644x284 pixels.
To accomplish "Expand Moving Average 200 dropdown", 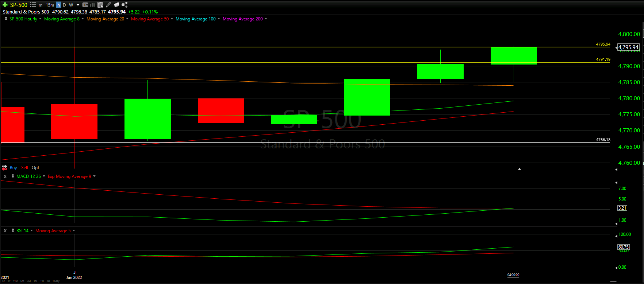I will pyautogui.click(x=266, y=19).
